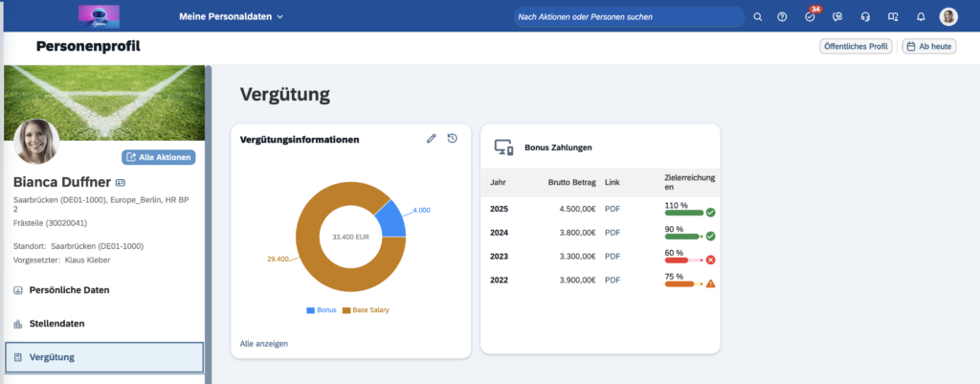Open the notifications bell
The width and height of the screenshot is (980, 384).
click(x=921, y=16)
